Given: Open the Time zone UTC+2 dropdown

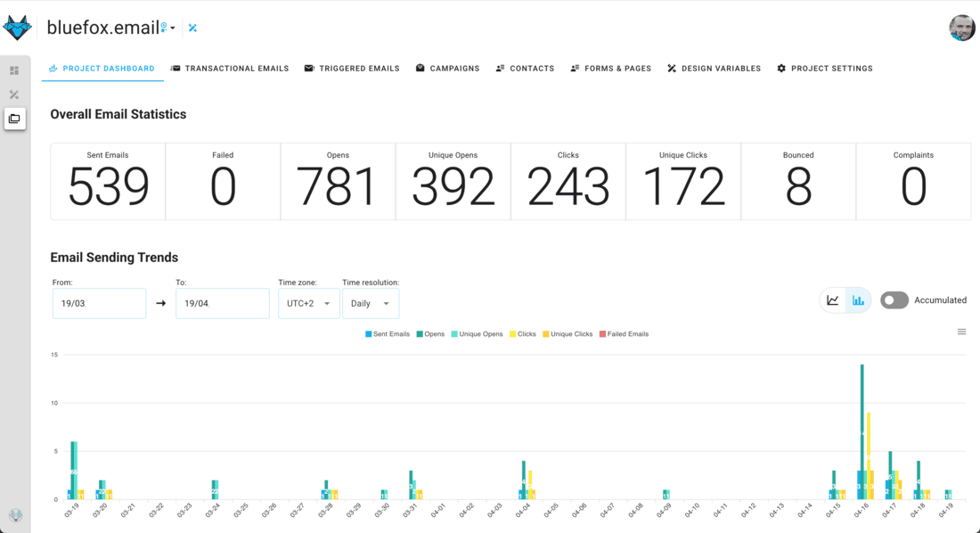Looking at the screenshot, I should coord(308,303).
